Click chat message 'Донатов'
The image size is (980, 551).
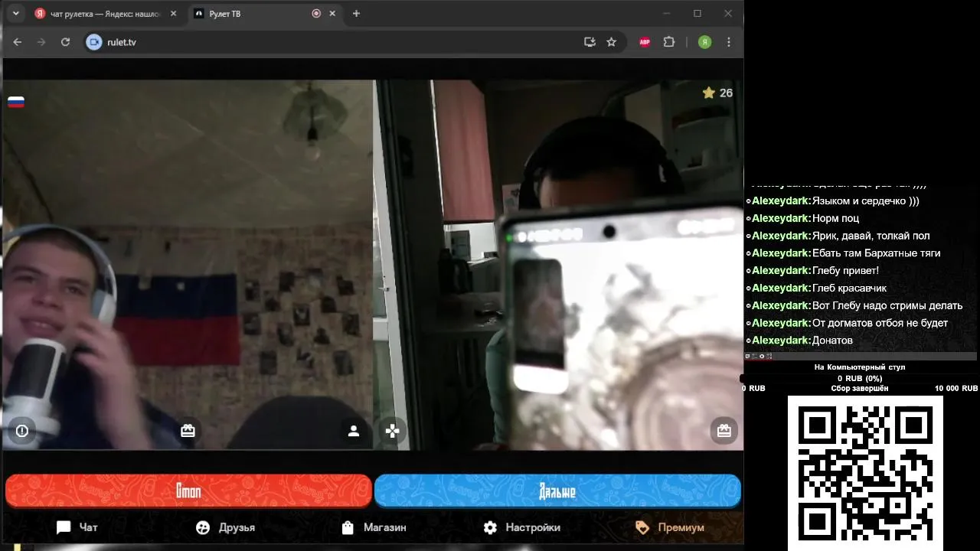(x=832, y=340)
